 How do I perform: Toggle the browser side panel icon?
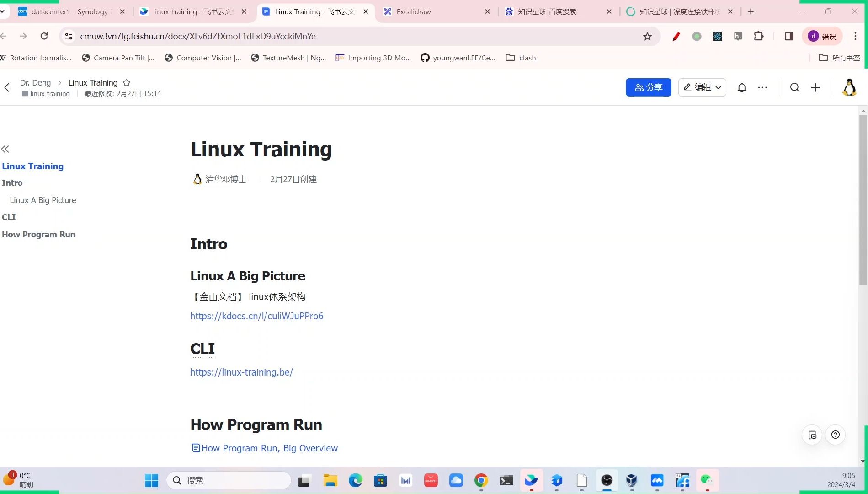[x=788, y=36]
